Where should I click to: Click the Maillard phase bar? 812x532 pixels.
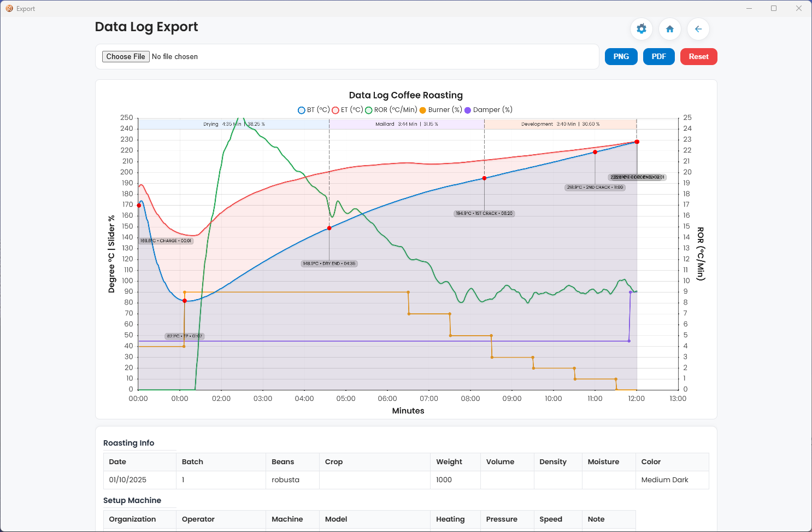(x=407, y=124)
